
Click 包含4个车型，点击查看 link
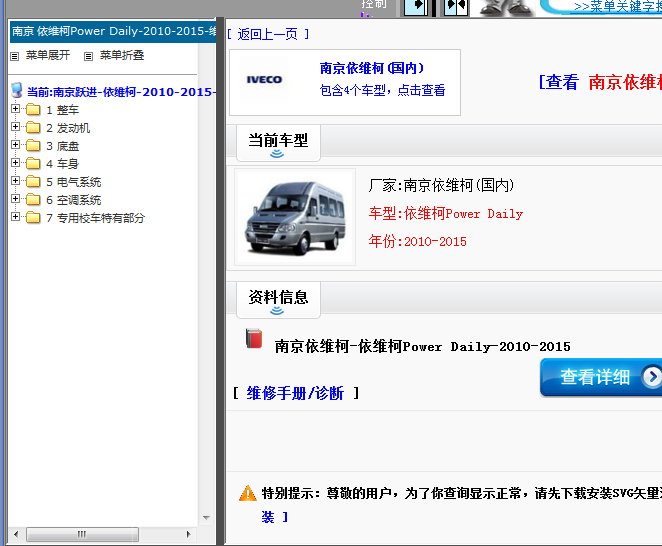click(x=383, y=90)
